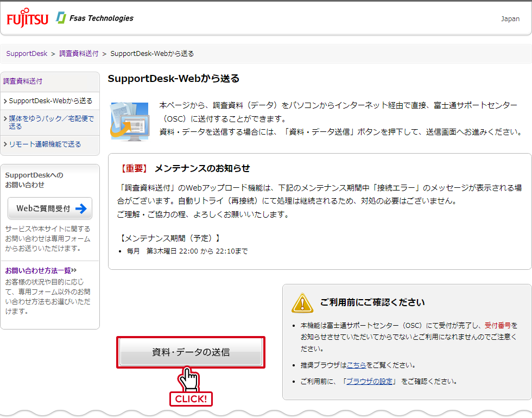Image resolution: width=532 pixels, height=418 pixels.
Task: Go to 調査資料送付 in the breadcrumb
Action: [x=79, y=54]
